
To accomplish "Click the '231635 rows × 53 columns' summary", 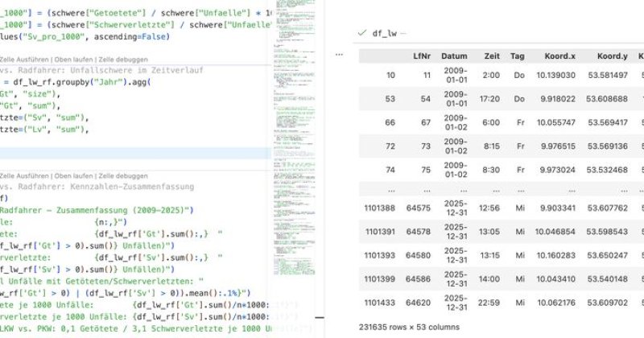I will pyautogui.click(x=409, y=328).
